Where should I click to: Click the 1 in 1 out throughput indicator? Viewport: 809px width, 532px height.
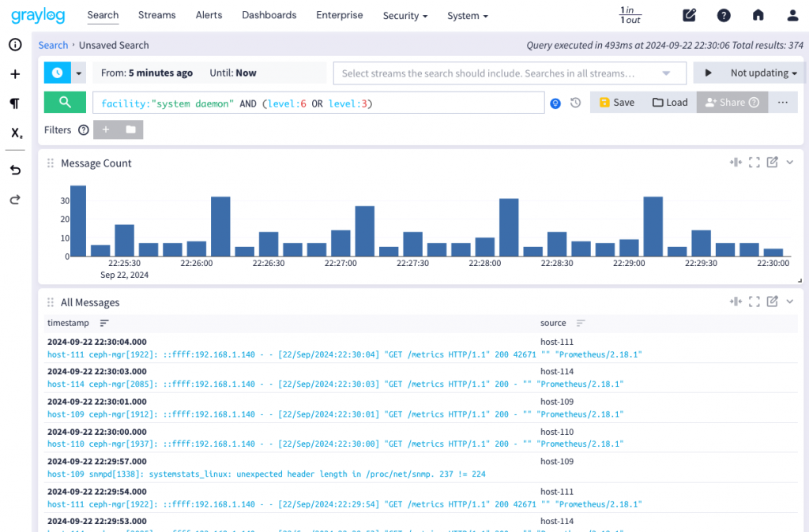tap(630, 16)
